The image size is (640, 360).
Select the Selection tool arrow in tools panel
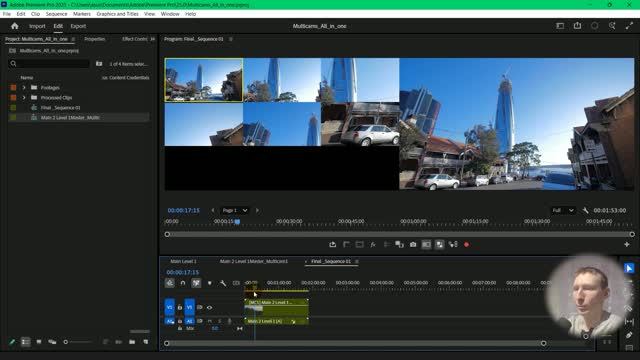coord(629,268)
